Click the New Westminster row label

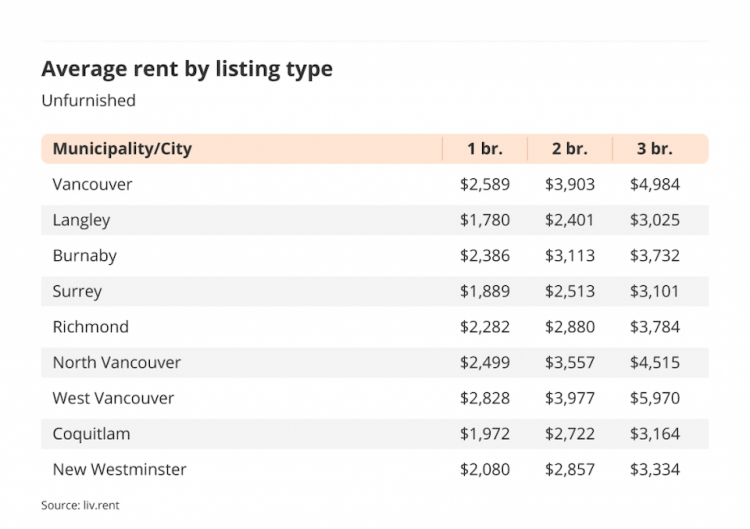coord(120,469)
